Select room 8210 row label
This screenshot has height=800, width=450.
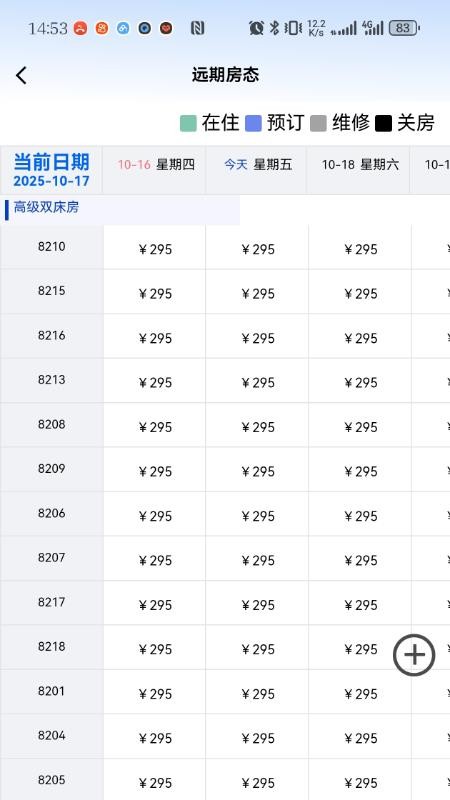click(x=52, y=247)
